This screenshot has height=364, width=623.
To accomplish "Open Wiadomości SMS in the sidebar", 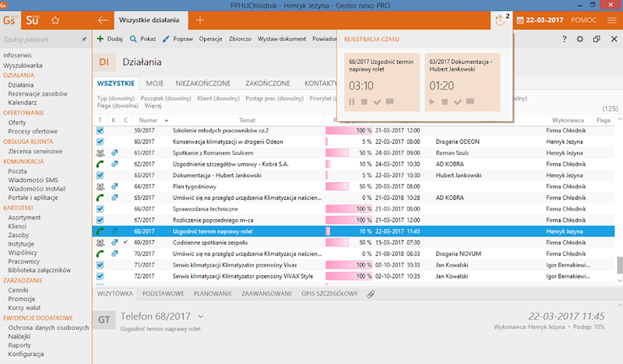I will coord(33,180).
